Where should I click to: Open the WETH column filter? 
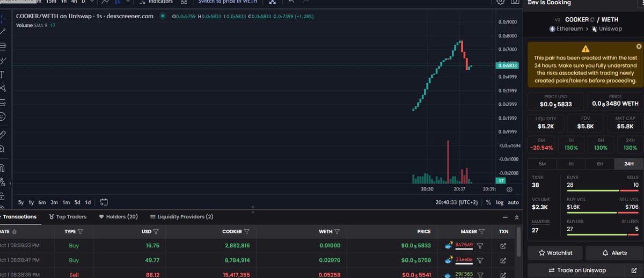[x=338, y=232]
